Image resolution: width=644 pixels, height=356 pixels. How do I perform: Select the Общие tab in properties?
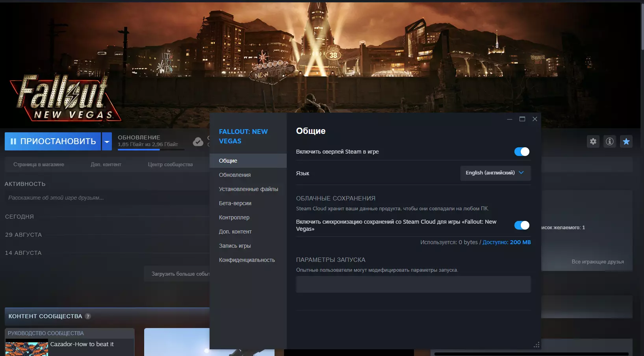click(248, 161)
